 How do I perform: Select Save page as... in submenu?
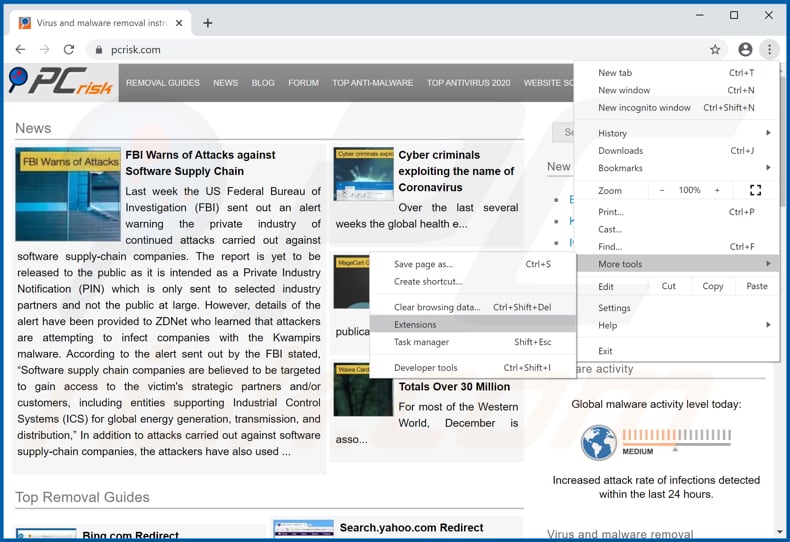473,264
